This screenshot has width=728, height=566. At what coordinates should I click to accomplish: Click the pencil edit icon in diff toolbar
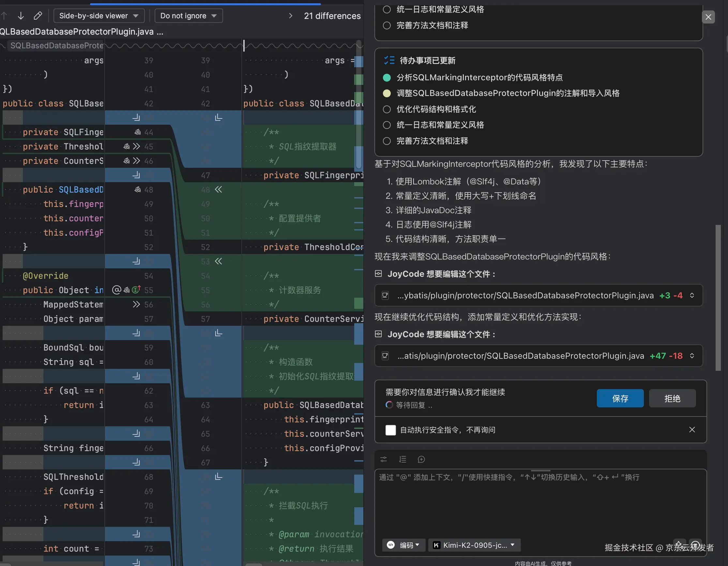[38, 15]
